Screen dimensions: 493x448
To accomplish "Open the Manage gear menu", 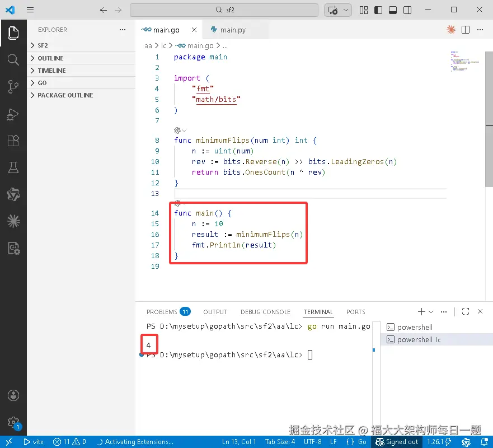I will point(13,422).
